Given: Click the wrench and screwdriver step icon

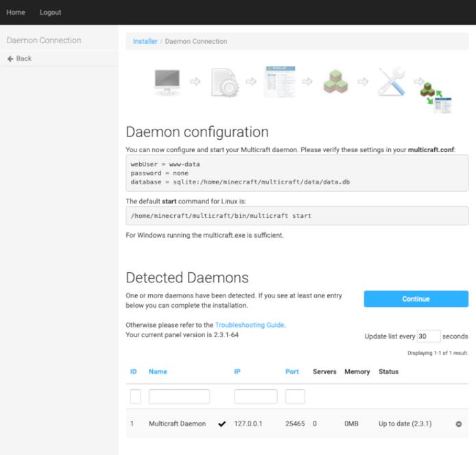Looking at the screenshot, I should click(x=391, y=82).
